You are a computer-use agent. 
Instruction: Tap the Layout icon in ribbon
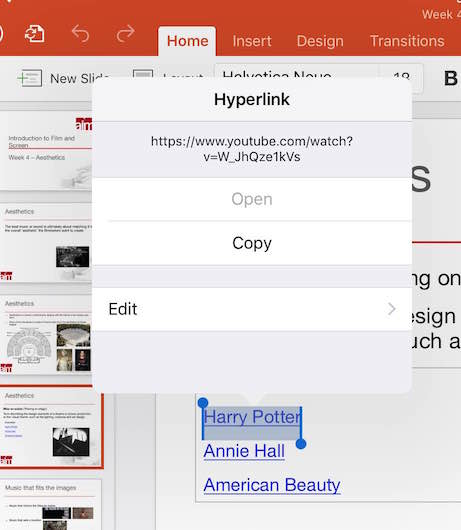coord(143,75)
